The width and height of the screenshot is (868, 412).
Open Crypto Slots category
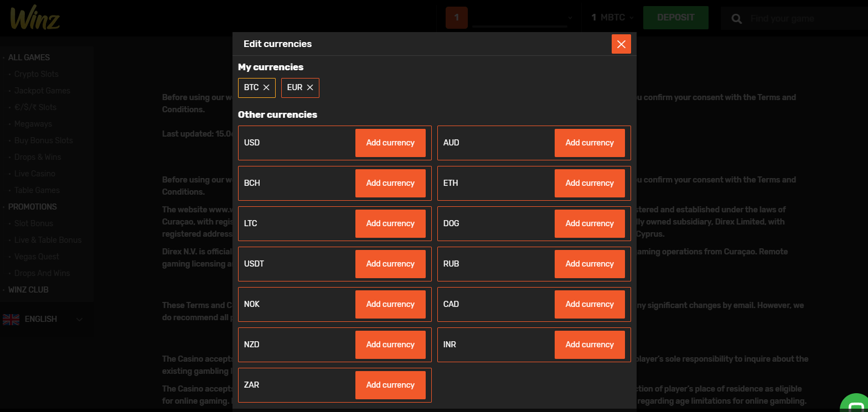37,74
